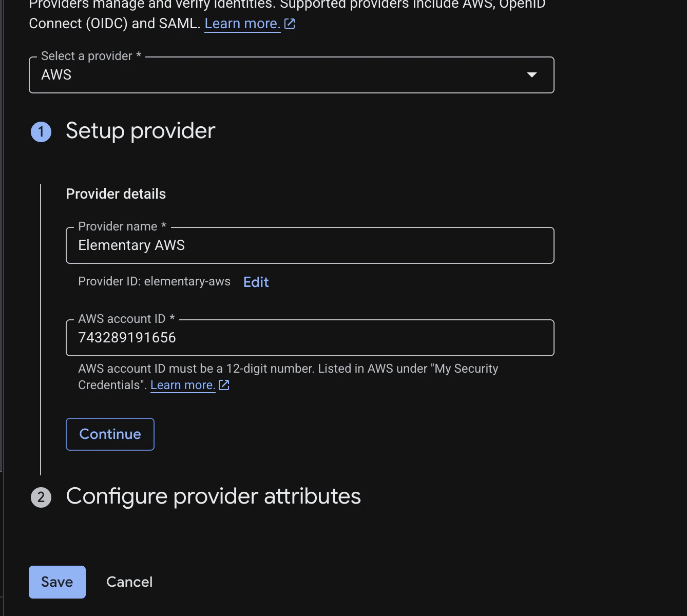The width and height of the screenshot is (687, 616).
Task: Click the external link icon near AWS account ID help
Action: coord(224,385)
